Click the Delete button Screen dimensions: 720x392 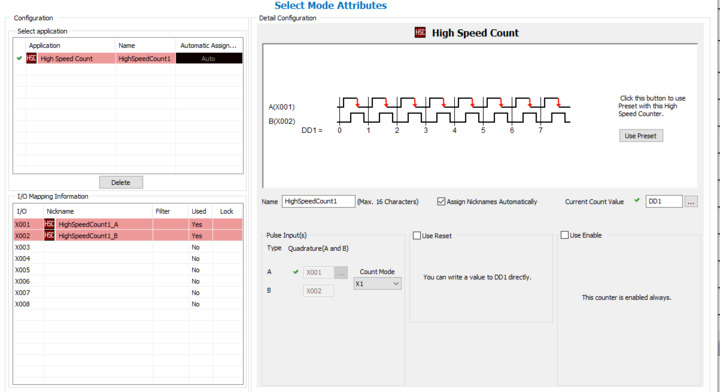pyautogui.click(x=121, y=182)
